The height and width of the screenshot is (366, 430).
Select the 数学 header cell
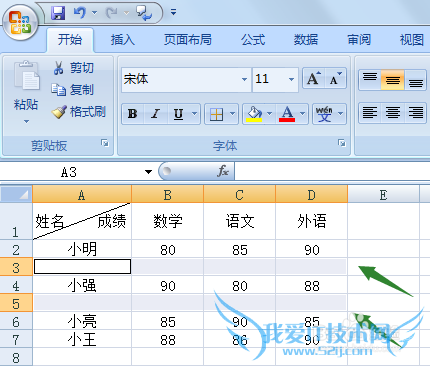[168, 221]
